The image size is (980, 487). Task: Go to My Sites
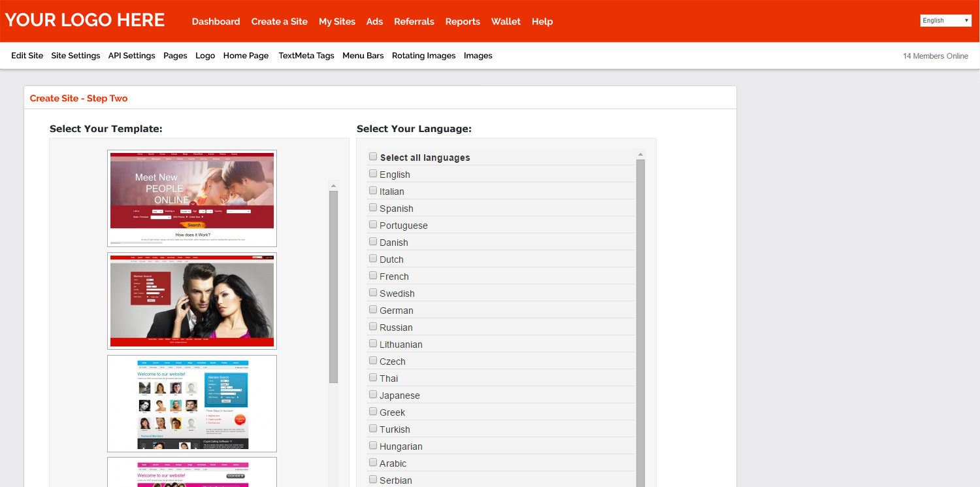[x=337, y=22]
